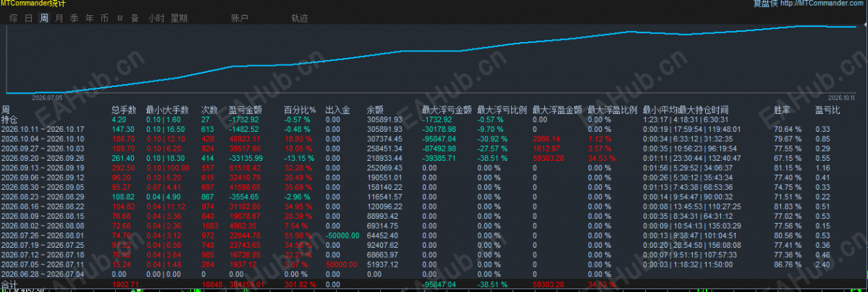Select week row 2026.09.06 ~ 2026.09.12
The width and height of the screenshot is (868, 292).
coord(42,178)
